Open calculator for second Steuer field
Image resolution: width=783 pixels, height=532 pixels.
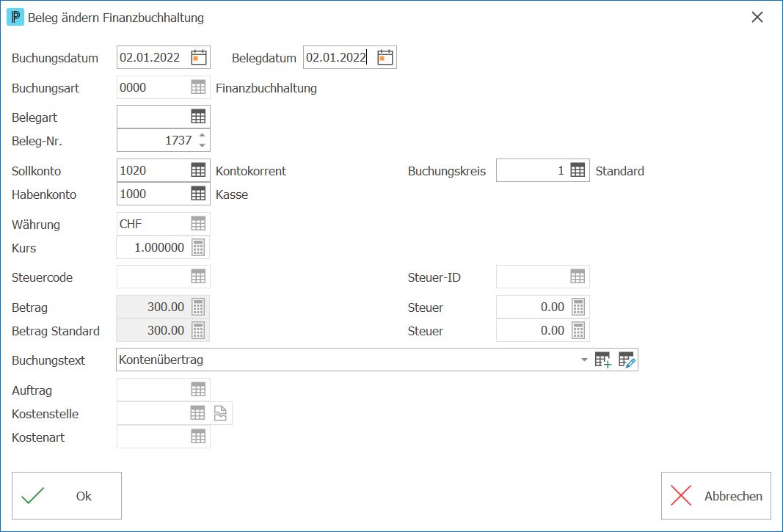(578, 330)
